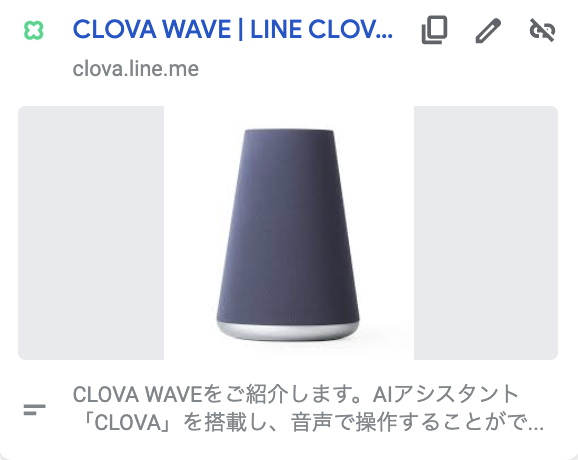Click the flat top of the speaker
The width and height of the screenshot is (578, 460).
point(289,131)
